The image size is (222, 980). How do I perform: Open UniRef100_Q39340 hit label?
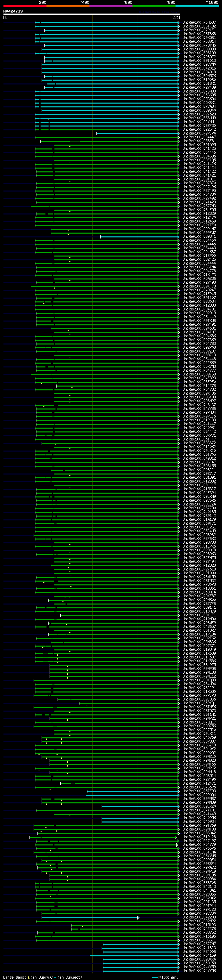[x=199, y=110]
